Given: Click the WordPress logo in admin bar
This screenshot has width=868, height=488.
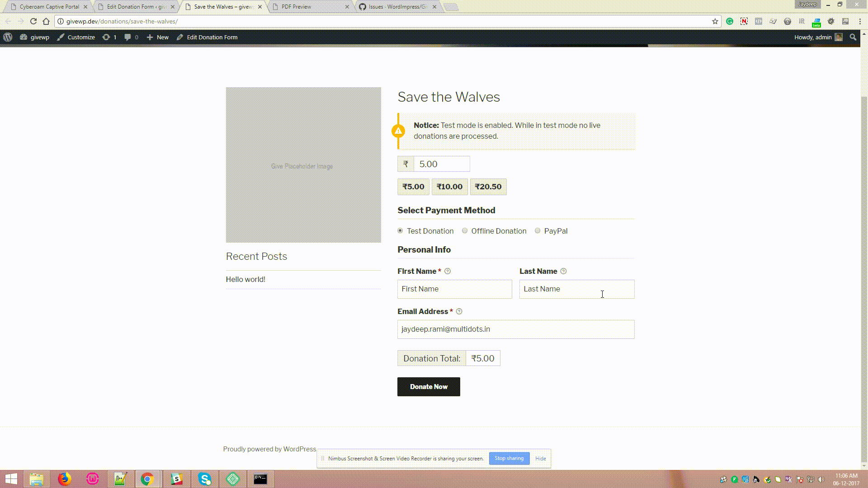Looking at the screenshot, I should pyautogui.click(x=8, y=38).
